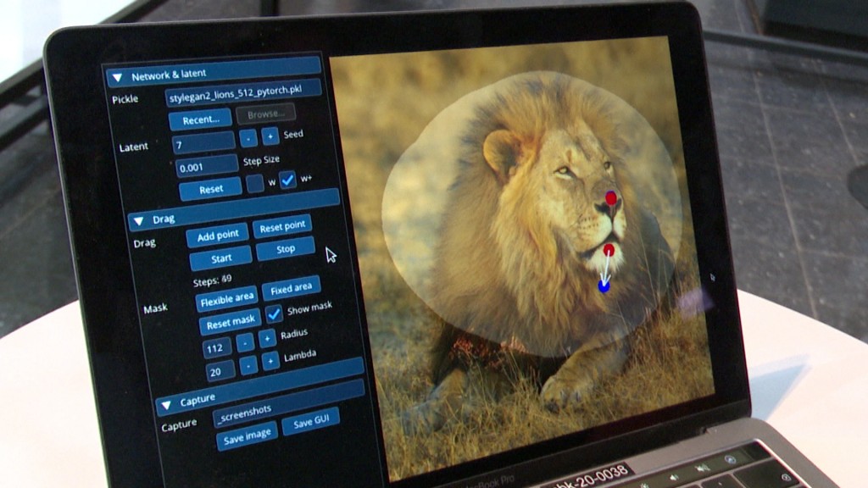Start the drag optimization
Image resolution: width=868 pixels, height=488 pixels.
pos(221,258)
